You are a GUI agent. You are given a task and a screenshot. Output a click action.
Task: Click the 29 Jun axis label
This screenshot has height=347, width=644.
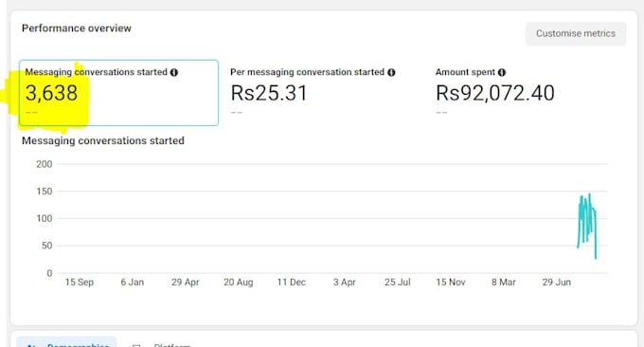(x=557, y=282)
